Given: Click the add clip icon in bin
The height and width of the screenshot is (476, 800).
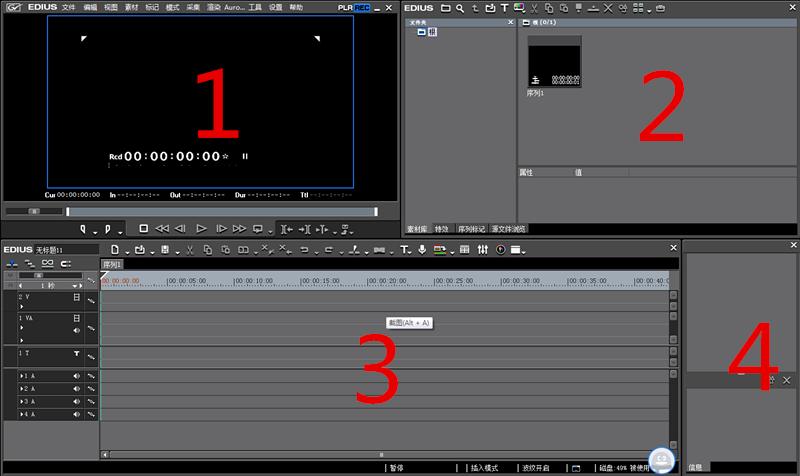Looking at the screenshot, I should 490,8.
